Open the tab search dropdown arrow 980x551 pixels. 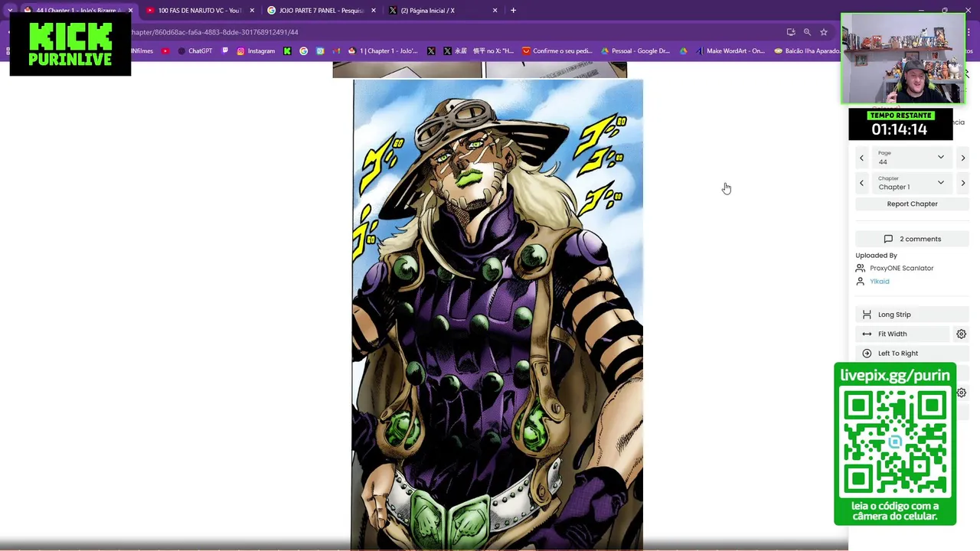click(x=10, y=11)
